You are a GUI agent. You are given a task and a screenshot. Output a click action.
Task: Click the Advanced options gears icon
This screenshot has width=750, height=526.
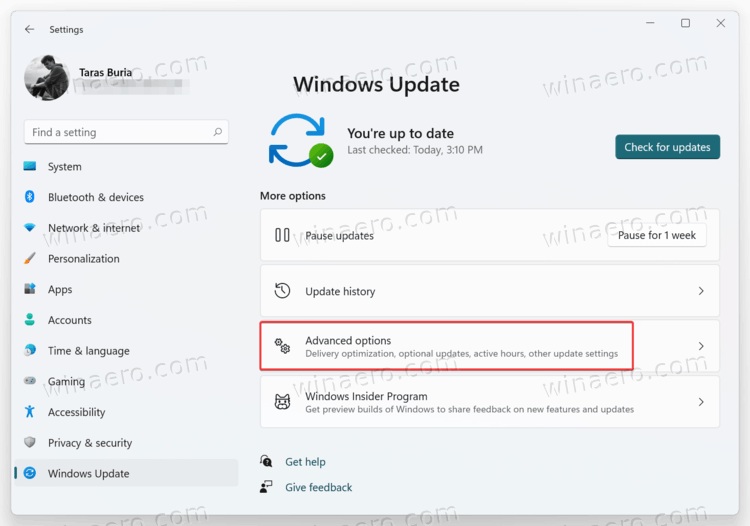point(282,346)
